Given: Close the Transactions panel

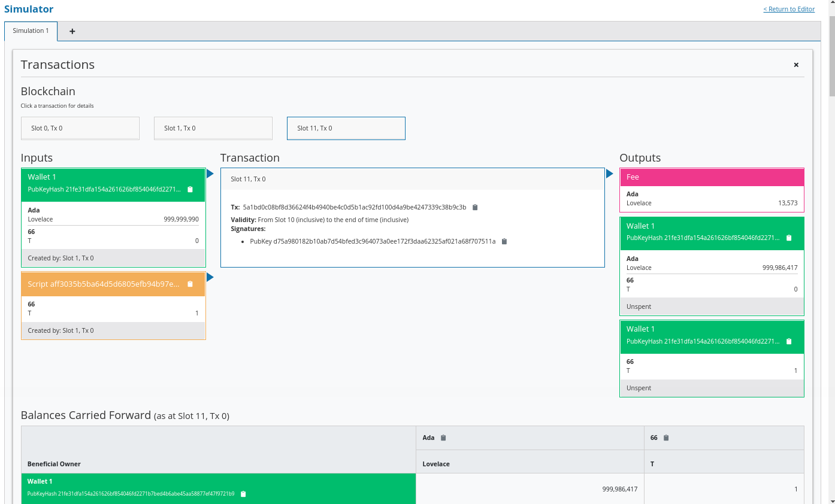Looking at the screenshot, I should 796,65.
